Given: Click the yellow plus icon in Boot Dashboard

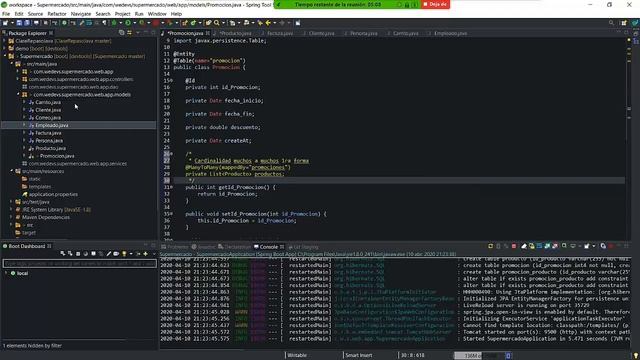Looking at the screenshot, I should tap(145, 254).
